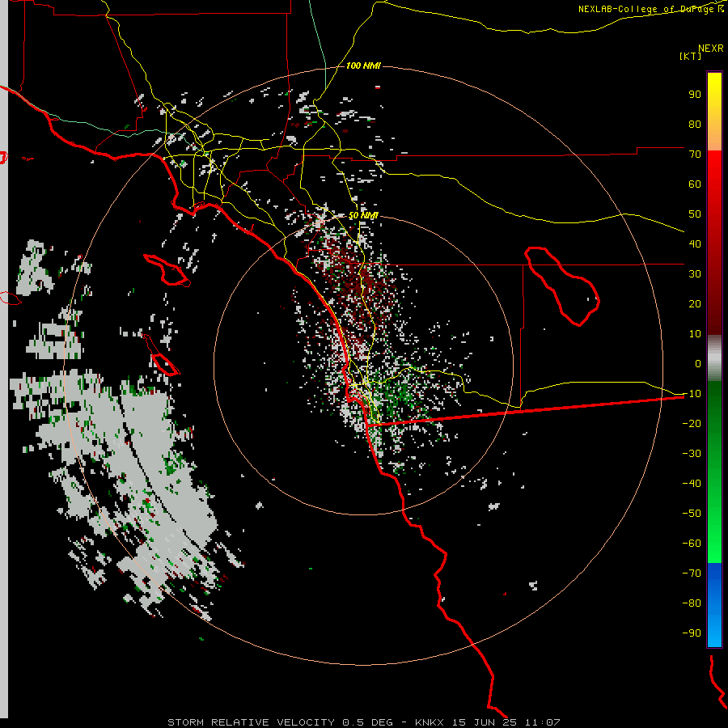Click the 80 knot scale label
728x728 pixels.
click(x=695, y=124)
